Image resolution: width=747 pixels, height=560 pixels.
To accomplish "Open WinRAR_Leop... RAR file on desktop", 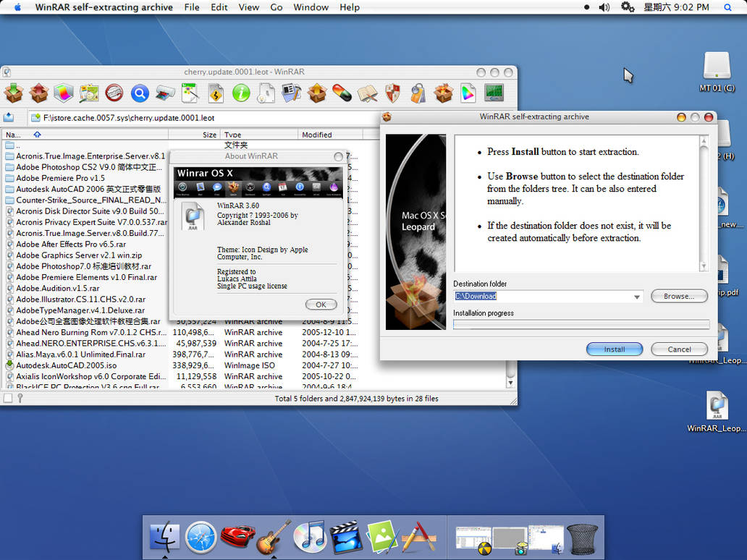I will pos(717,412).
